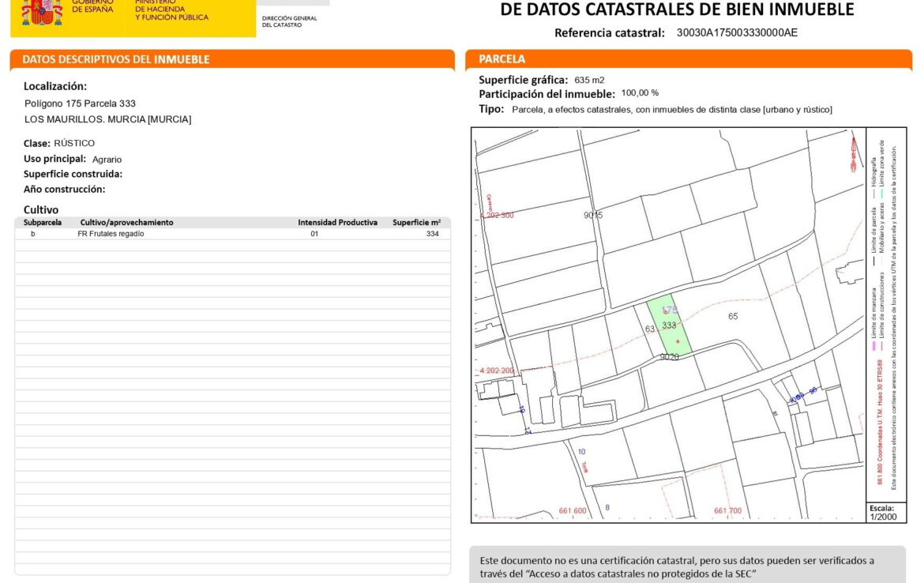Click the Superficie m² column header
Screen dimensions: 924x583
pos(416,223)
